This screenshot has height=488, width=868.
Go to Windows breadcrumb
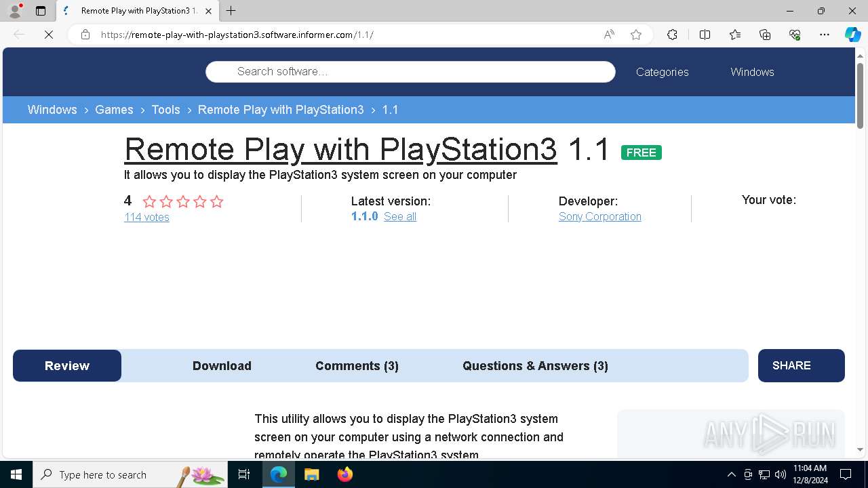click(52, 110)
